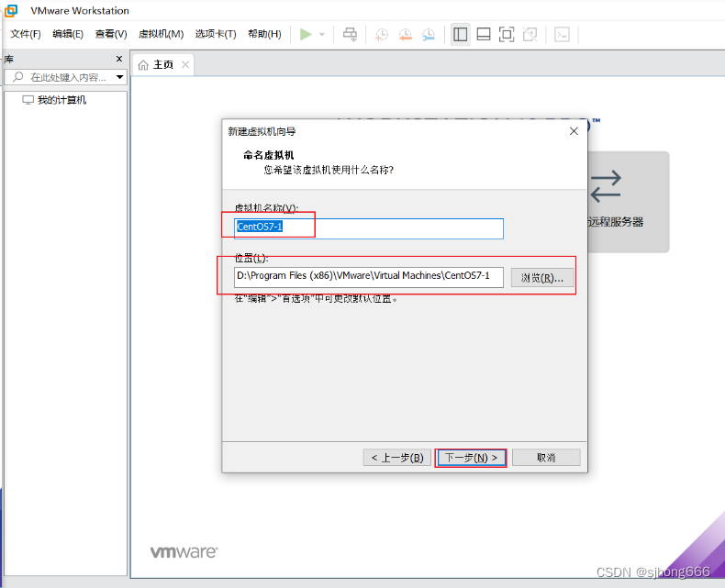Click the 下一步(N) next button
Screen dimensions: 725x588
click(x=471, y=458)
